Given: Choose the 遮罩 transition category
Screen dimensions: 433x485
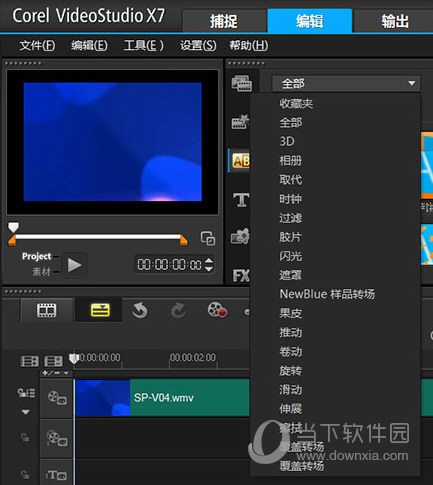Looking at the screenshot, I should [291, 275].
